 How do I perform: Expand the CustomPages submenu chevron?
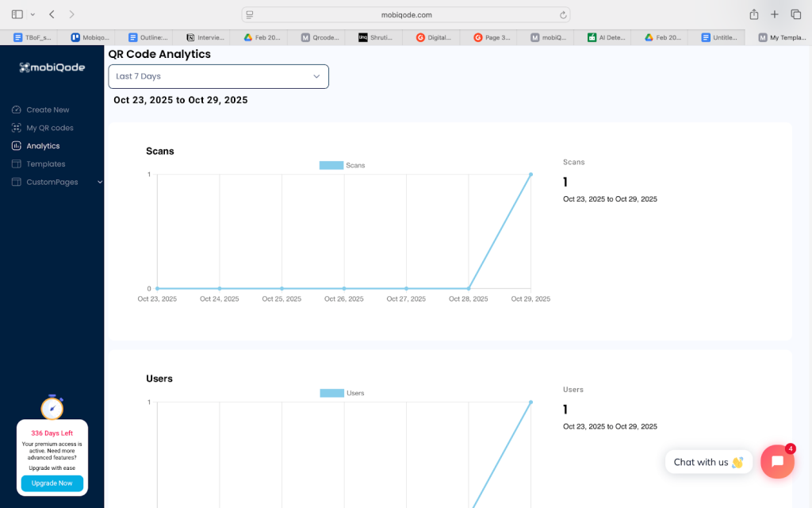tap(99, 182)
